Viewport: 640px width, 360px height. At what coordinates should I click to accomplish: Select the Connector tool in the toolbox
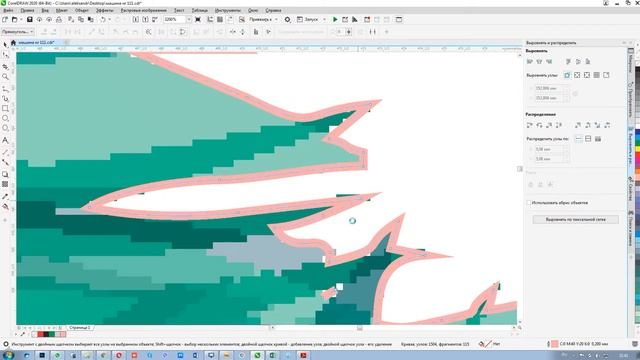5,162
